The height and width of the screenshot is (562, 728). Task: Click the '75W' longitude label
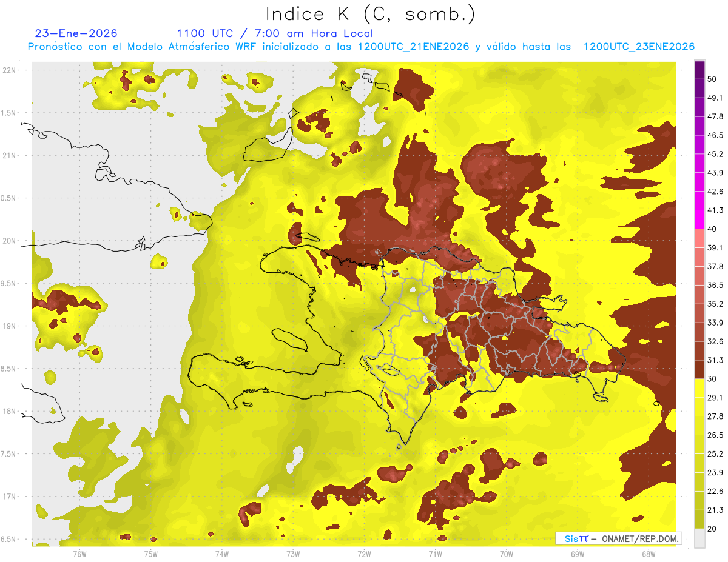point(150,554)
